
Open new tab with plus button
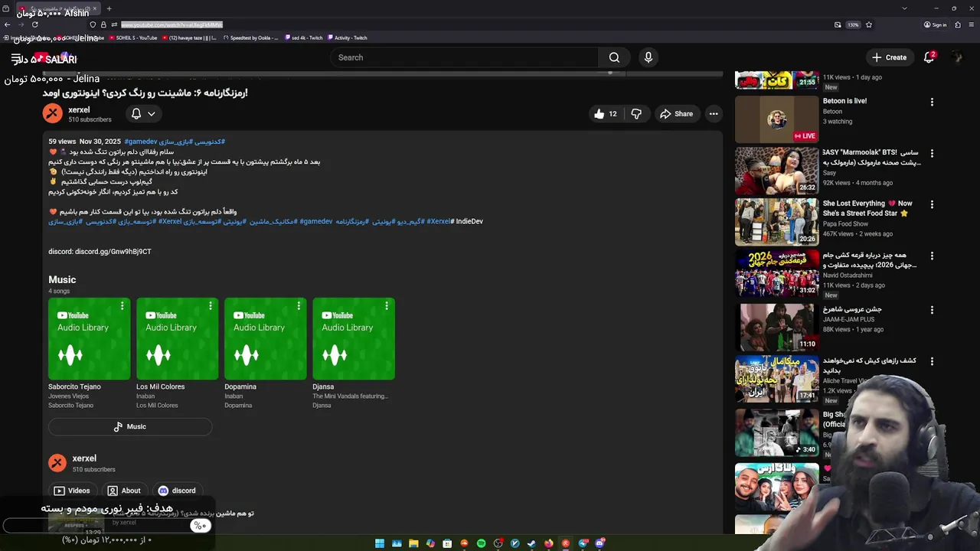point(109,8)
